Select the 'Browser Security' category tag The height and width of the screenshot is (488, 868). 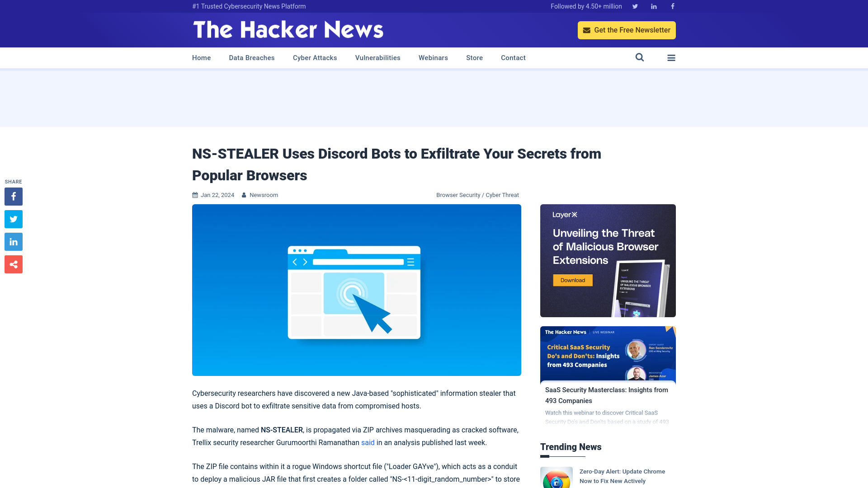458,195
